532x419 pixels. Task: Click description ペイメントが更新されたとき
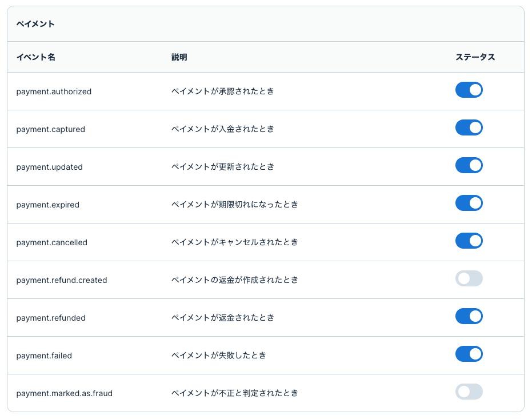coord(223,166)
